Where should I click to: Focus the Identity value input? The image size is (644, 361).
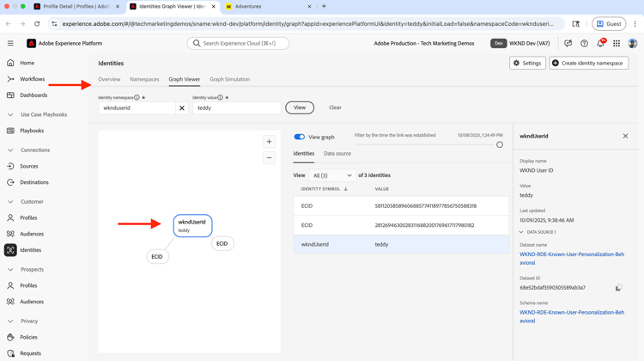point(237,107)
